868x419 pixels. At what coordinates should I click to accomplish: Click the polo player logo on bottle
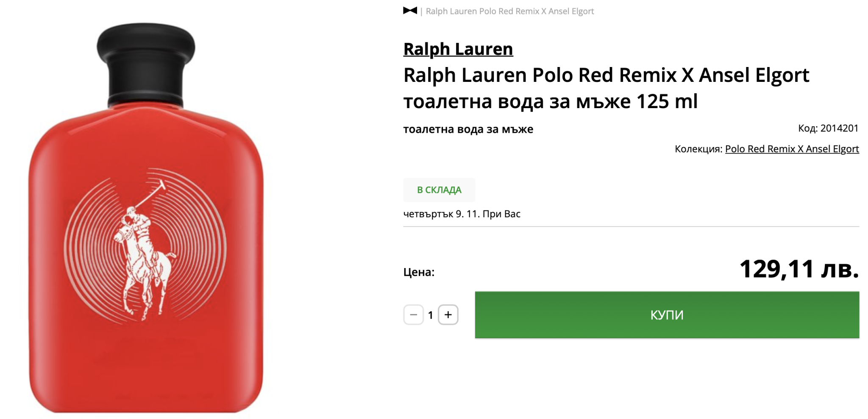[145, 247]
